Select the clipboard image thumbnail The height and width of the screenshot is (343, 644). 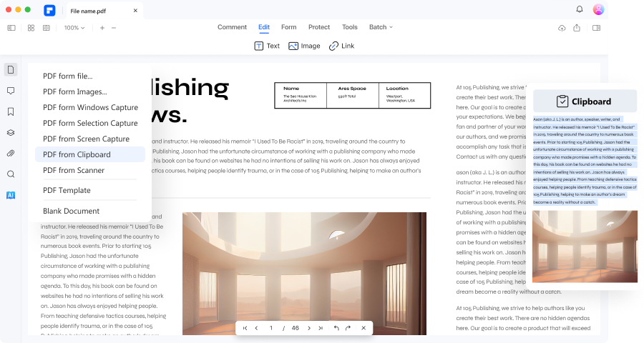(585, 247)
